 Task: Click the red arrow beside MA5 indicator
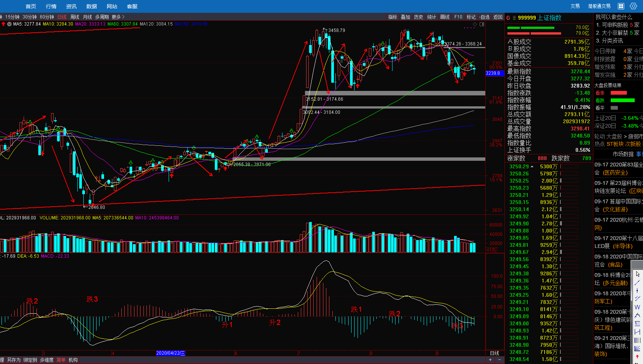tap(3, 24)
